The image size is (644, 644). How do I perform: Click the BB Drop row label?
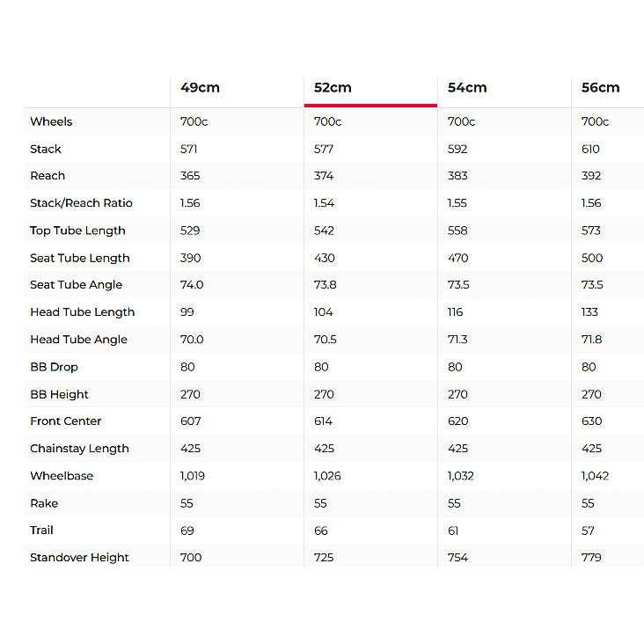click(x=54, y=367)
